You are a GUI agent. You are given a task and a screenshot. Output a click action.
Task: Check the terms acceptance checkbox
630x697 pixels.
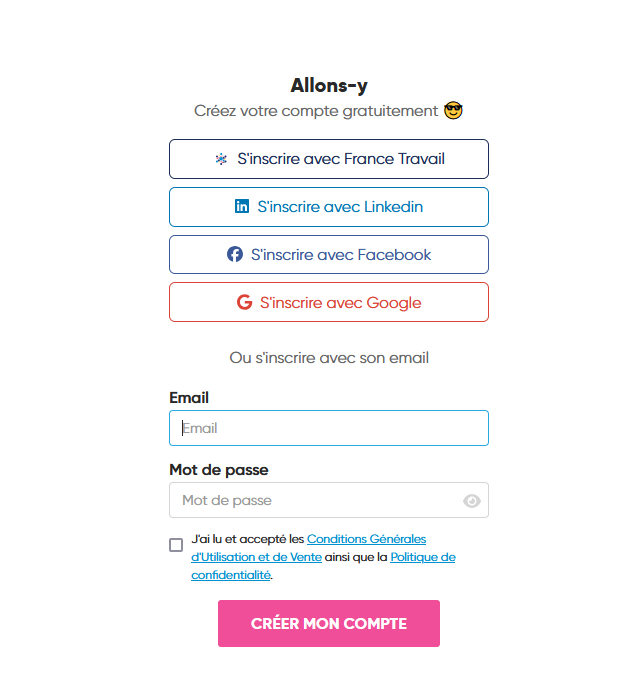click(x=176, y=545)
